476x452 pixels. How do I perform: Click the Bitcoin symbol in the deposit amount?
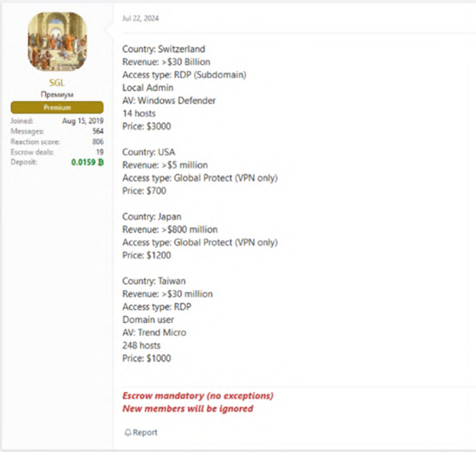101,162
